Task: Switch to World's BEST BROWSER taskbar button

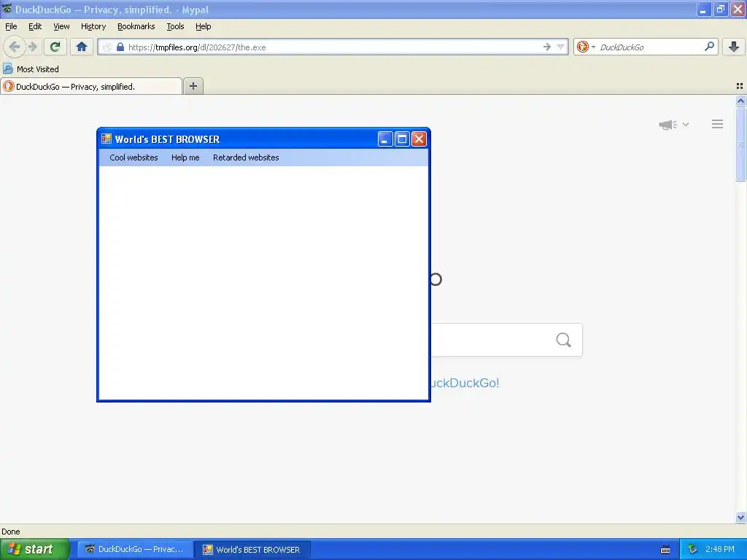Action: [253, 549]
